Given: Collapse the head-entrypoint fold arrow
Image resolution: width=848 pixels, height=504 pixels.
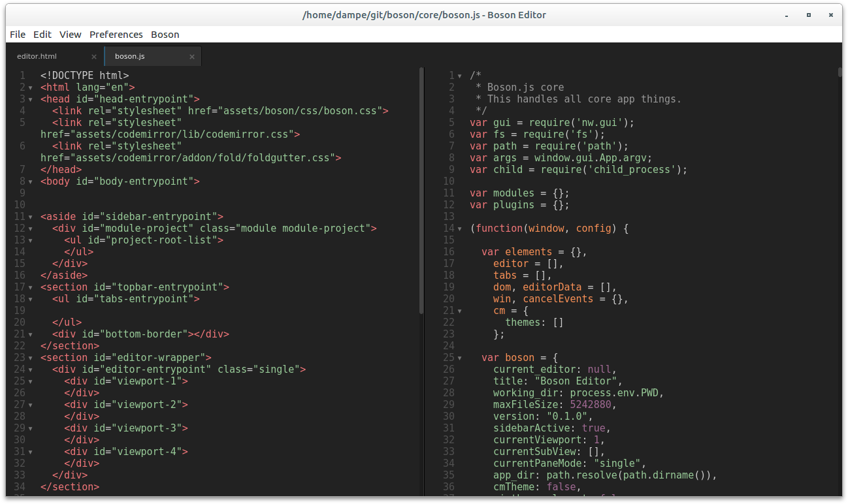Looking at the screenshot, I should (30, 99).
